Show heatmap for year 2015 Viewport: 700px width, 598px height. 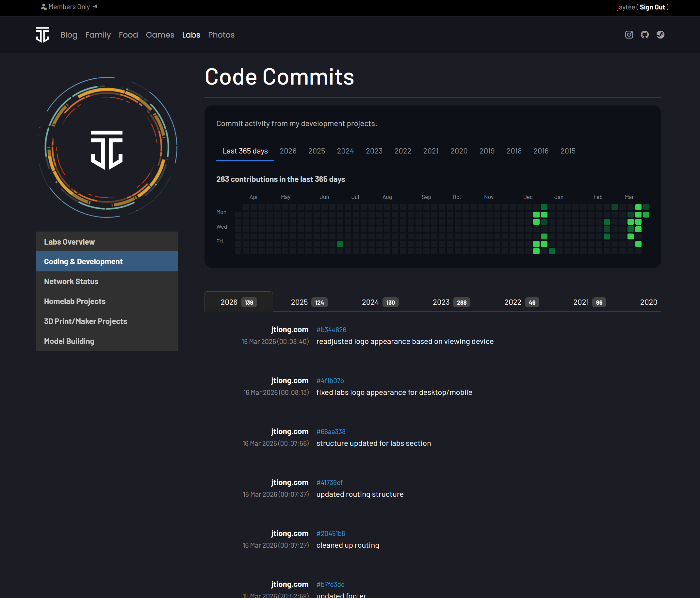[x=568, y=151]
